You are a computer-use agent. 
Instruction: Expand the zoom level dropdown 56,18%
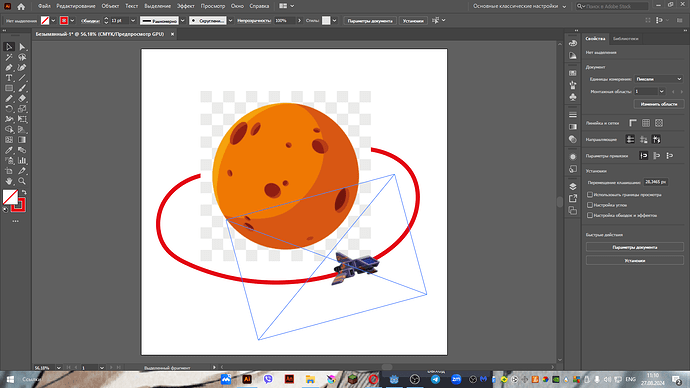pos(59,368)
